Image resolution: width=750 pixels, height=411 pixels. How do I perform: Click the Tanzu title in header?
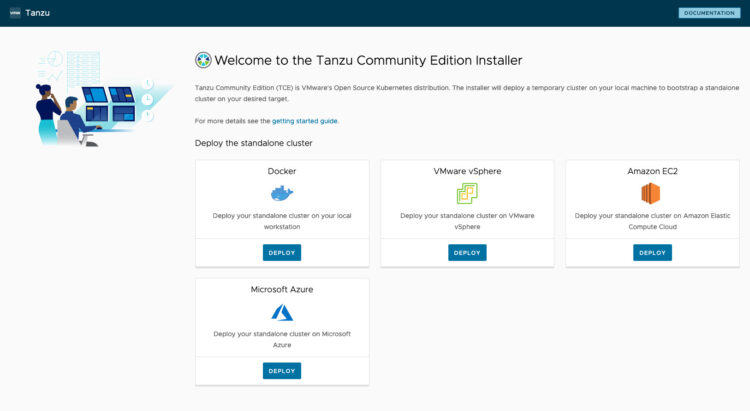pyautogui.click(x=37, y=13)
